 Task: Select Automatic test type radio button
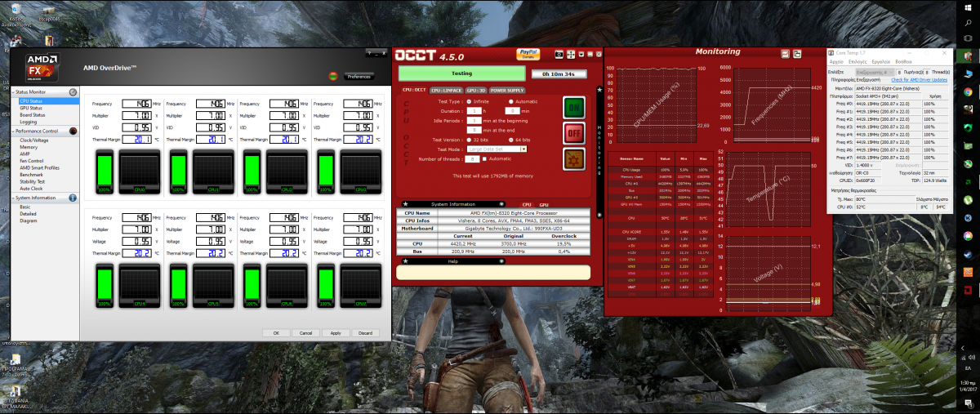click(x=511, y=101)
